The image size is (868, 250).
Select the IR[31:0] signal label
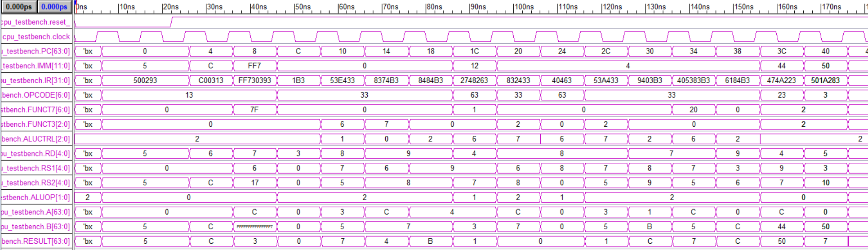[36, 80]
